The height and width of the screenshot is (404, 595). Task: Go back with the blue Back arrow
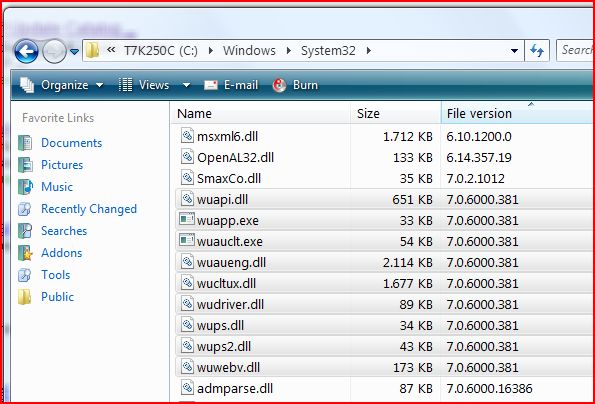tap(26, 51)
